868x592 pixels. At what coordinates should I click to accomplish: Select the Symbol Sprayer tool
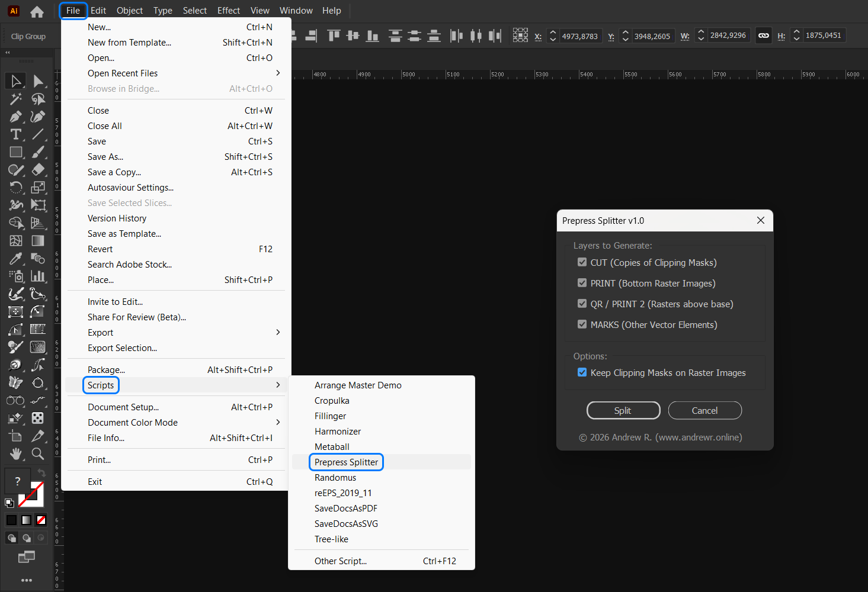[x=16, y=276]
